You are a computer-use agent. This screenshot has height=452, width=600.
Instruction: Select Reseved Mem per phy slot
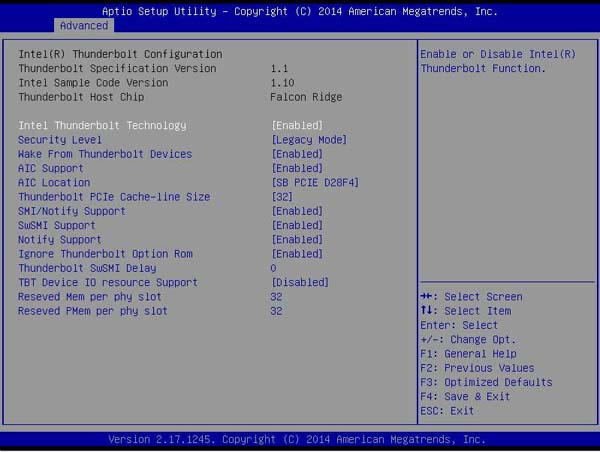90,297
